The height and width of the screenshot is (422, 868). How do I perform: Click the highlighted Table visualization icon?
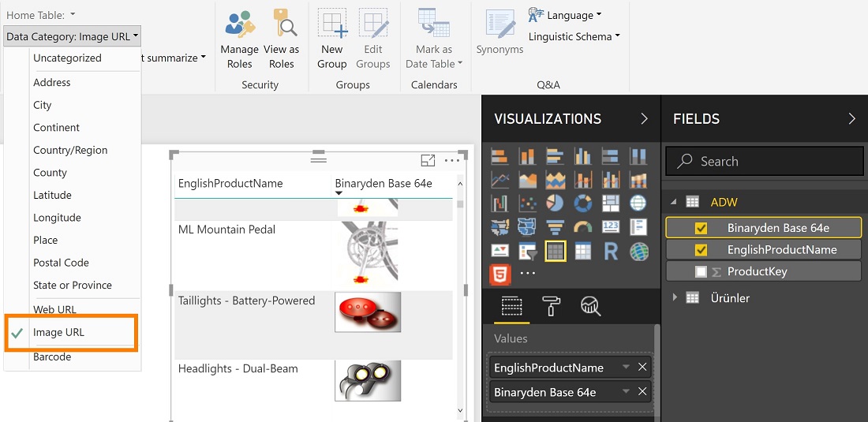[556, 251]
